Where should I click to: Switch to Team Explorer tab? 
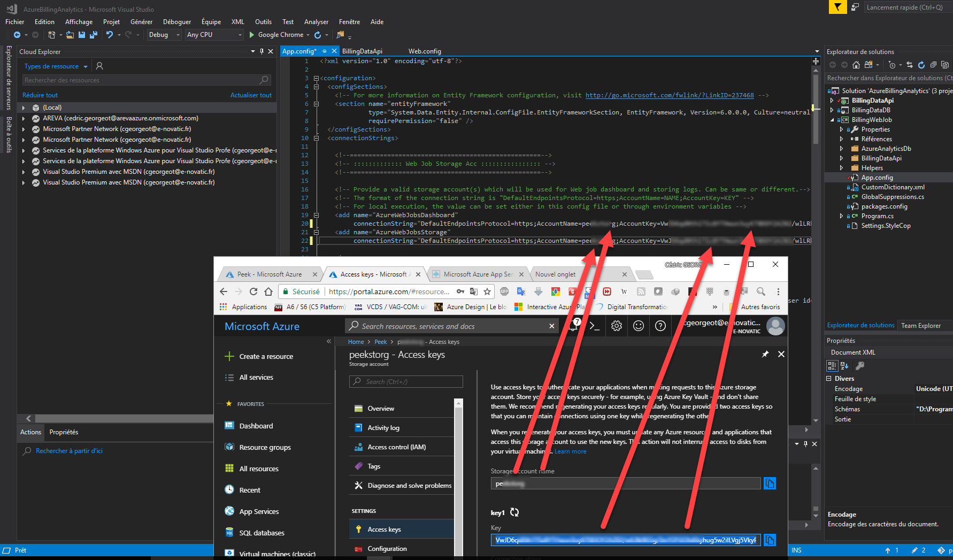pos(921,325)
